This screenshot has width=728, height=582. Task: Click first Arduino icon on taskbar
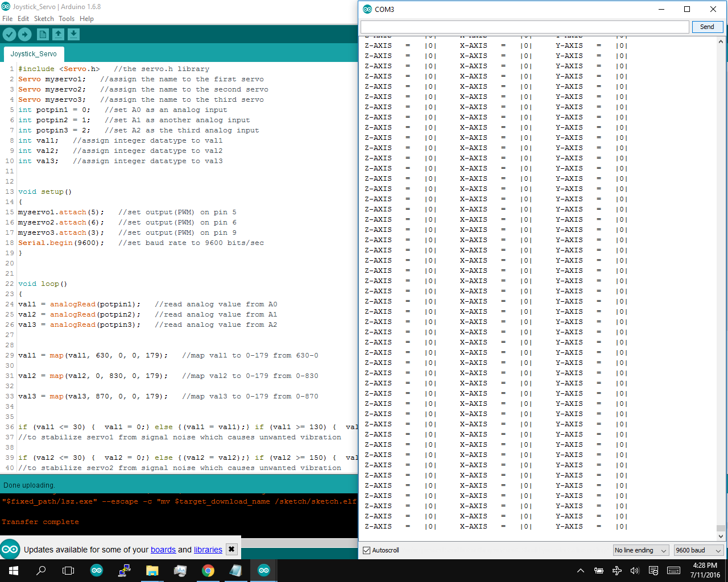[97, 571]
